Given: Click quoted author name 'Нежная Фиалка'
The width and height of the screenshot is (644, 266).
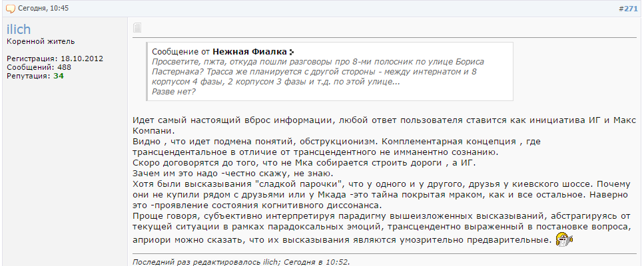Looking at the screenshot, I should coord(250,52).
